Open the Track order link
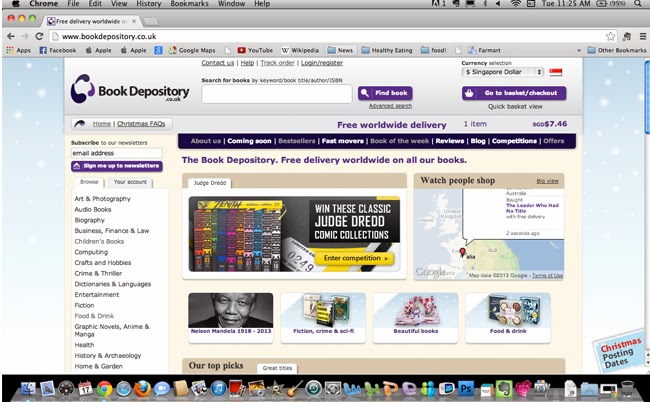 (277, 63)
